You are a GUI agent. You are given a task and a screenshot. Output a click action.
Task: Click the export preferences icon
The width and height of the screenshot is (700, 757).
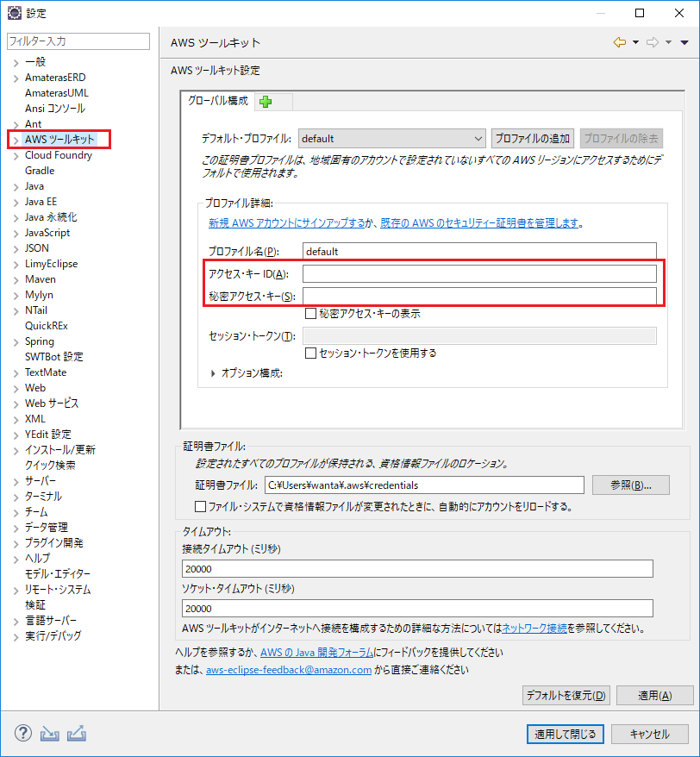[76, 734]
